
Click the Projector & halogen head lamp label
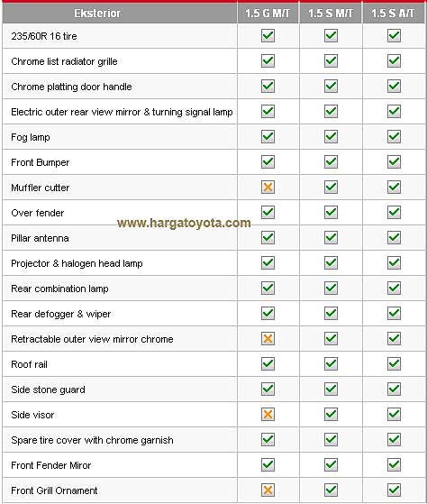[x=77, y=263]
